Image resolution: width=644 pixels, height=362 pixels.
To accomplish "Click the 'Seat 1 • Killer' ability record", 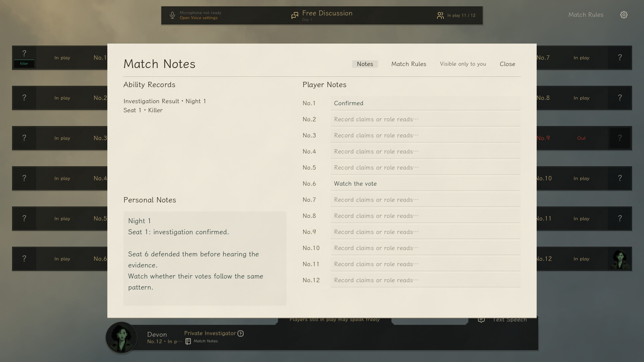I will click(143, 110).
